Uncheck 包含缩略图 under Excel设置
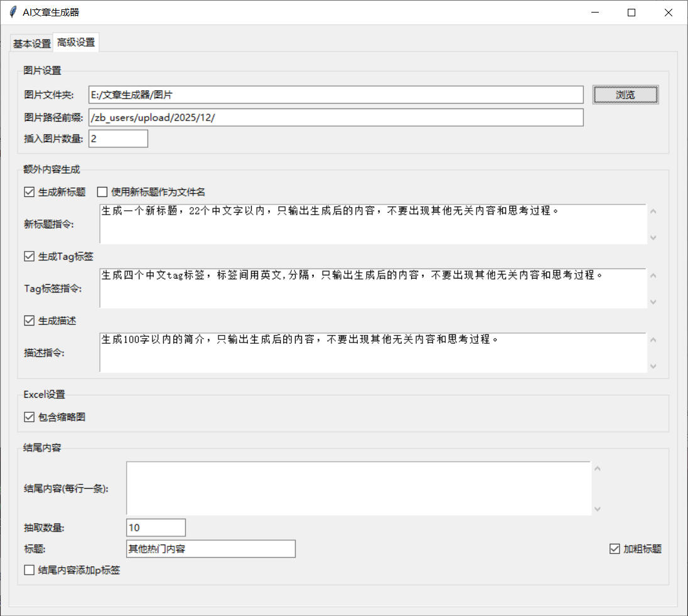This screenshot has width=688, height=616. (x=29, y=417)
